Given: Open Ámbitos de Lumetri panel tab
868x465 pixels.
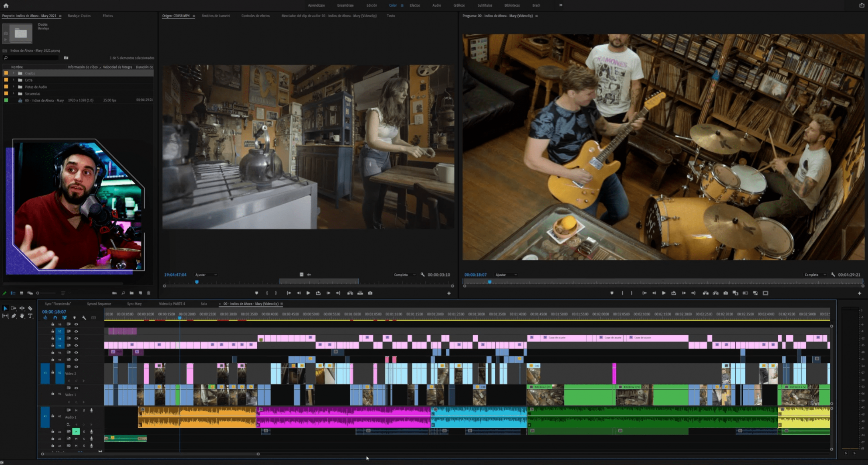Looking at the screenshot, I should pyautogui.click(x=216, y=16).
